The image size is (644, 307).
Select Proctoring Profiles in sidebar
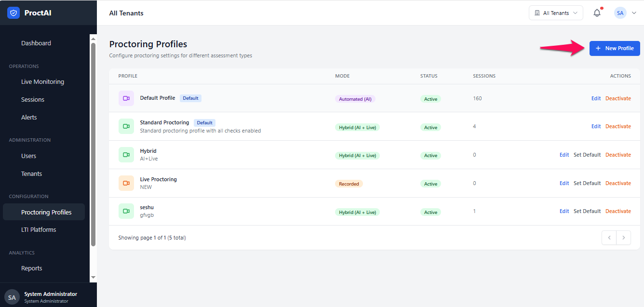coord(44,212)
